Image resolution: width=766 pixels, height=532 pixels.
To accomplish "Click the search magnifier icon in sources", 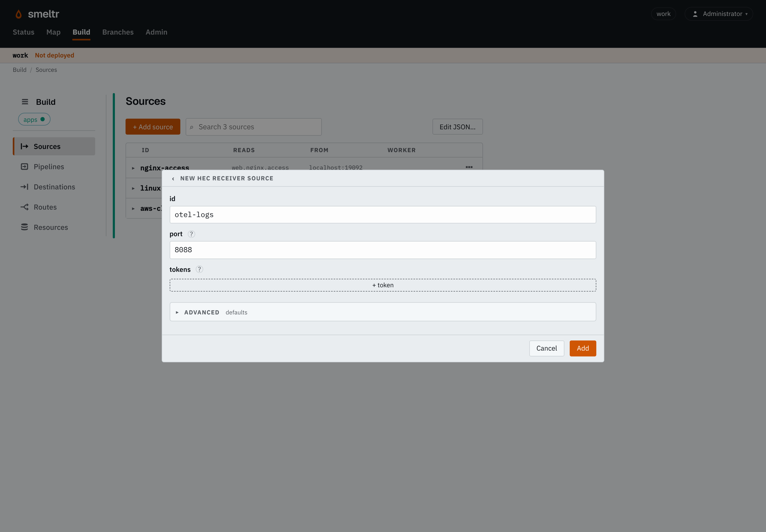I will coord(192,127).
